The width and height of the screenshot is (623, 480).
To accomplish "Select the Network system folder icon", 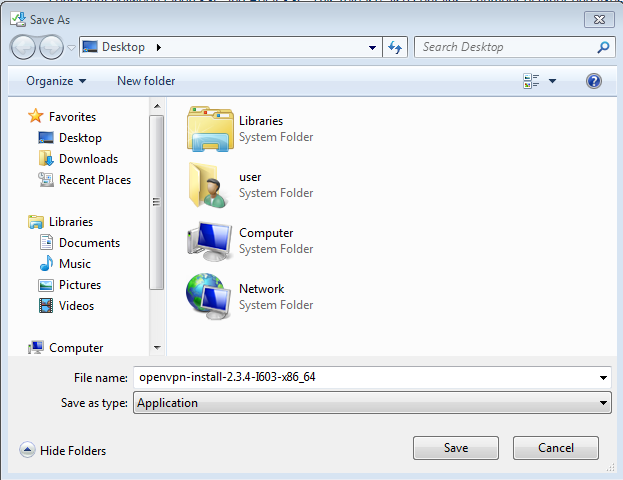I will tap(209, 296).
